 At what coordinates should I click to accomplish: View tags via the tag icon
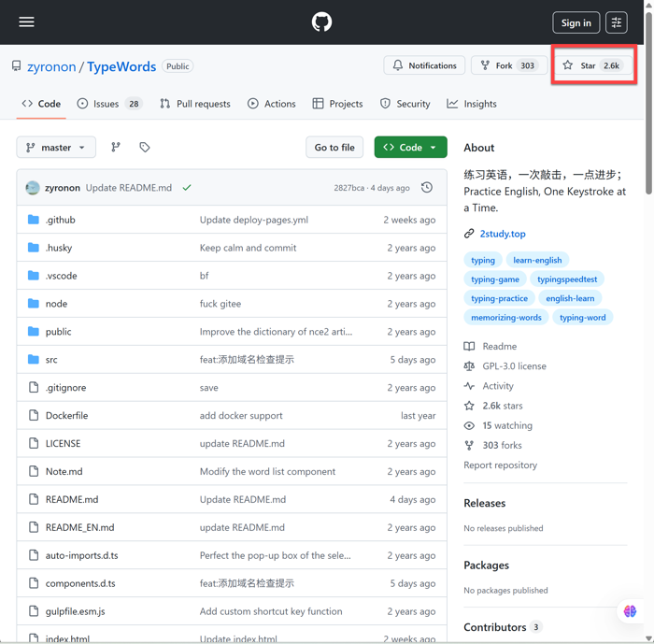coord(144,147)
